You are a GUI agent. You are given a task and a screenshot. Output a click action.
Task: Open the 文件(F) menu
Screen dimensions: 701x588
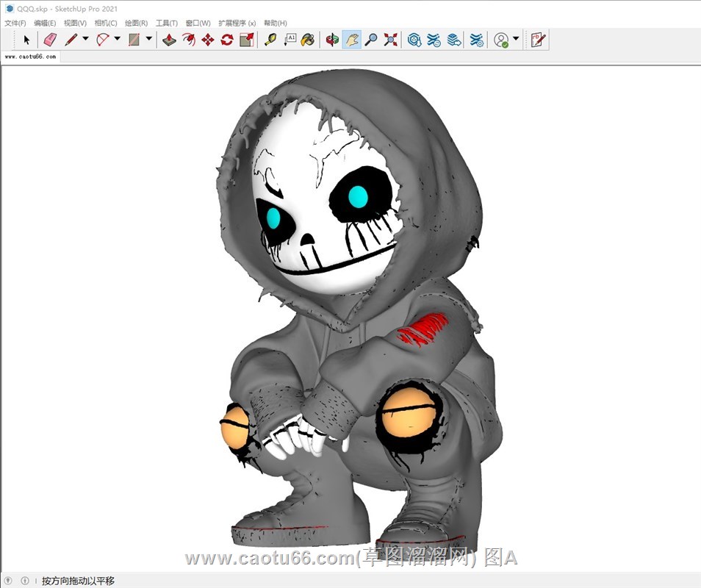[15, 24]
